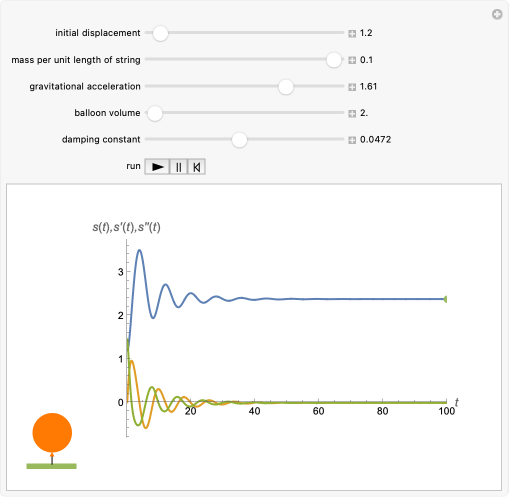This screenshot has width=509, height=498.
Task: Click the damping constant slider thumb
Action: click(x=239, y=140)
